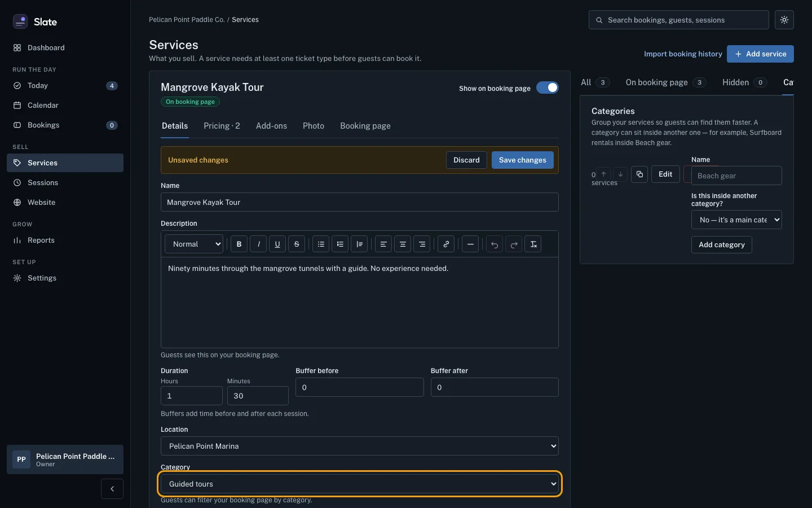
Task: Open the Guided tours category dropdown
Action: [x=360, y=484]
